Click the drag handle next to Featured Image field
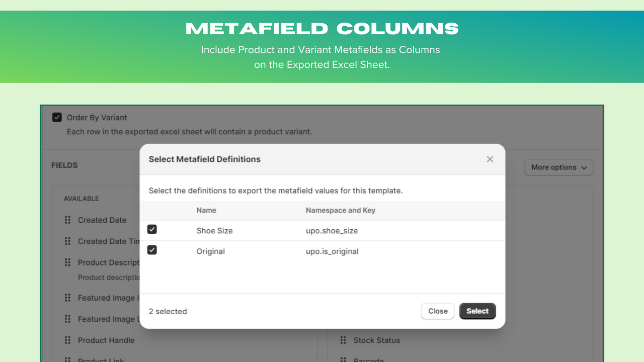 [x=67, y=298]
